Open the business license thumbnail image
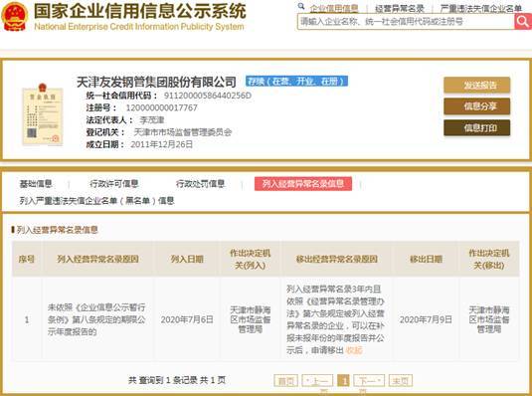The width and height of the screenshot is (532, 396). 43,114
